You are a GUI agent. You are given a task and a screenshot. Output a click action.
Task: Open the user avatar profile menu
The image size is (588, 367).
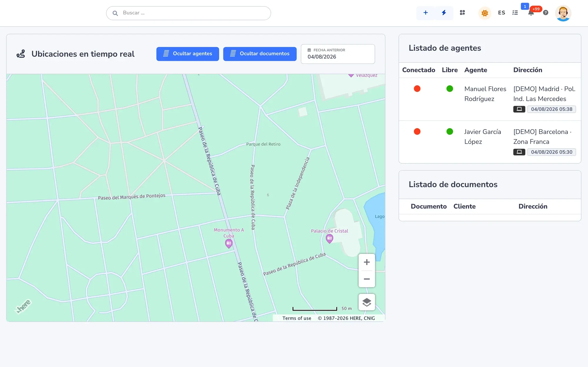coord(563,13)
